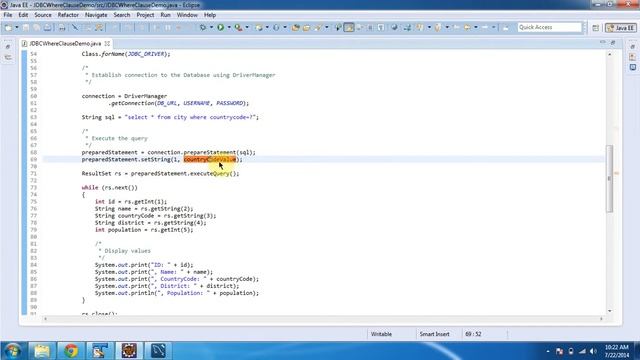Click the top icon in right trim bar

[x=632, y=47]
